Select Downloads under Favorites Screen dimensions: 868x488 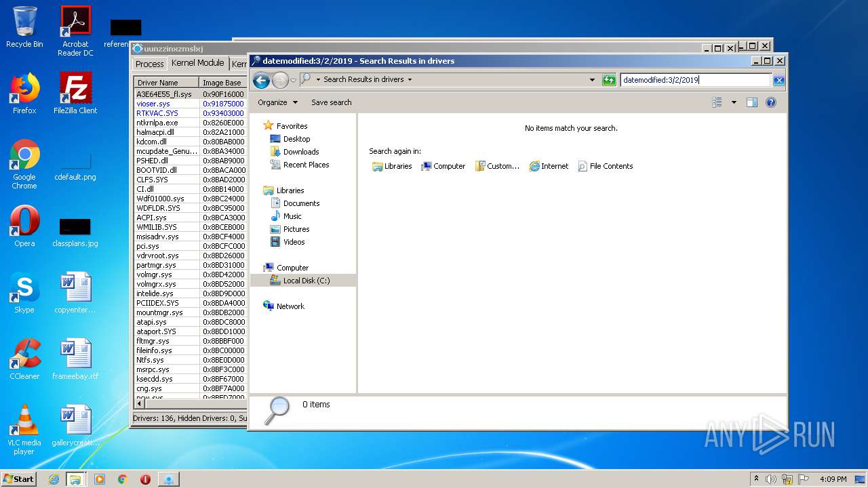(294, 152)
